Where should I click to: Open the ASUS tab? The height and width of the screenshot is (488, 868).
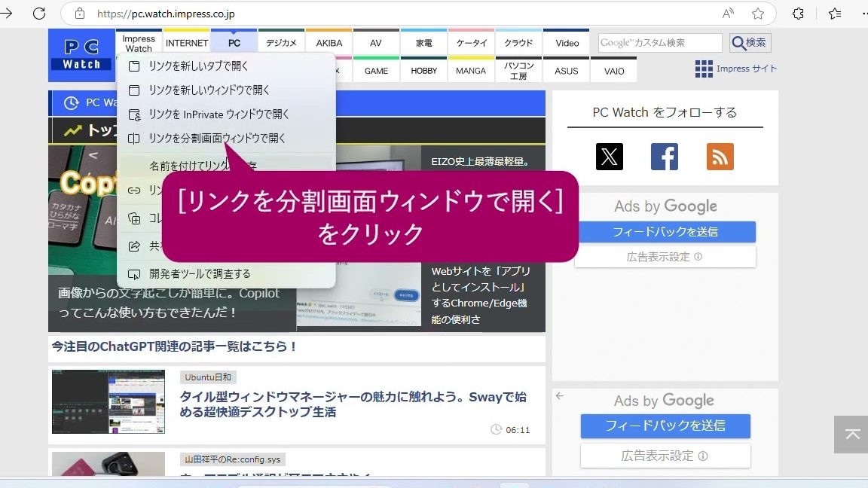(567, 70)
